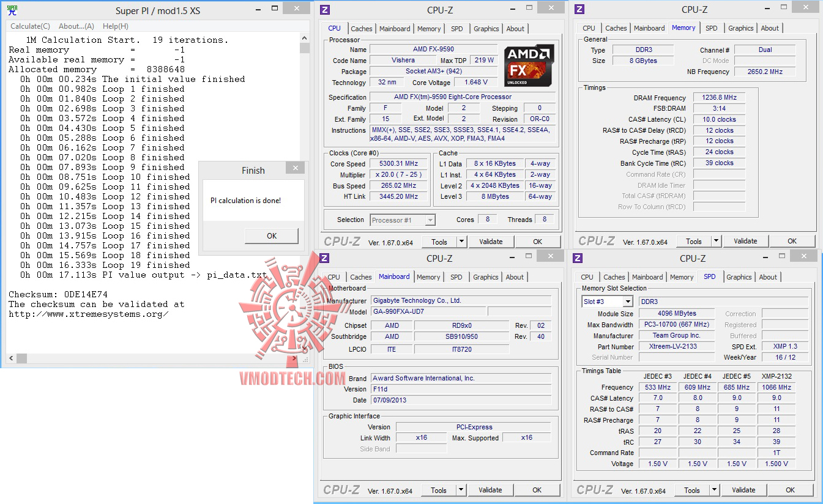Expand the Tools dropdown arrow in Memory window
This screenshot has height=504, width=823.
pos(717,241)
